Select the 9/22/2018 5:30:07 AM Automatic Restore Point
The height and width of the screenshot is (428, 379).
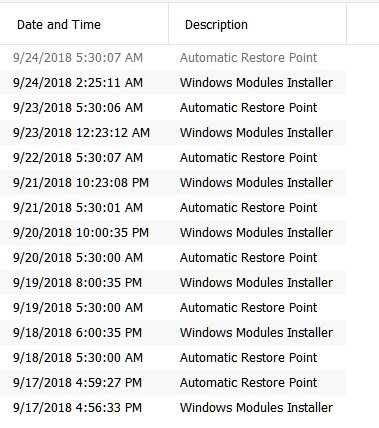point(173,158)
